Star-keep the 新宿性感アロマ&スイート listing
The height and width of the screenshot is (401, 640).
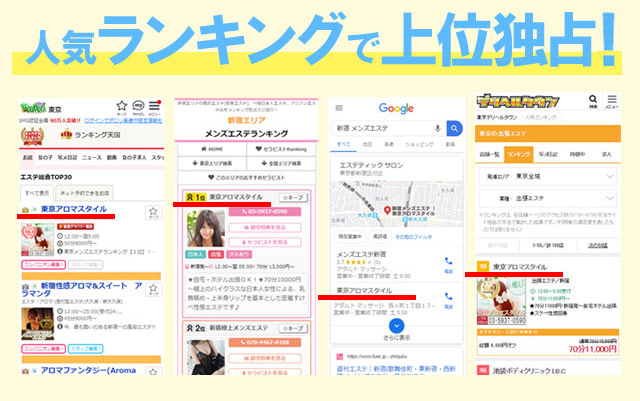pos(153,289)
